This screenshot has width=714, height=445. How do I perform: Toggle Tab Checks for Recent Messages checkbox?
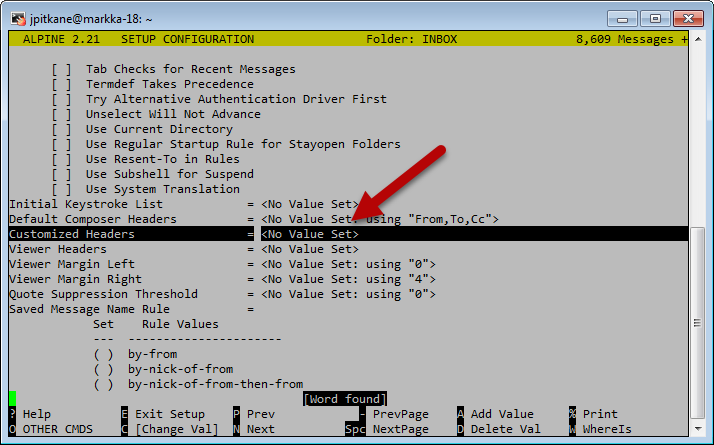pyautogui.click(x=61, y=69)
